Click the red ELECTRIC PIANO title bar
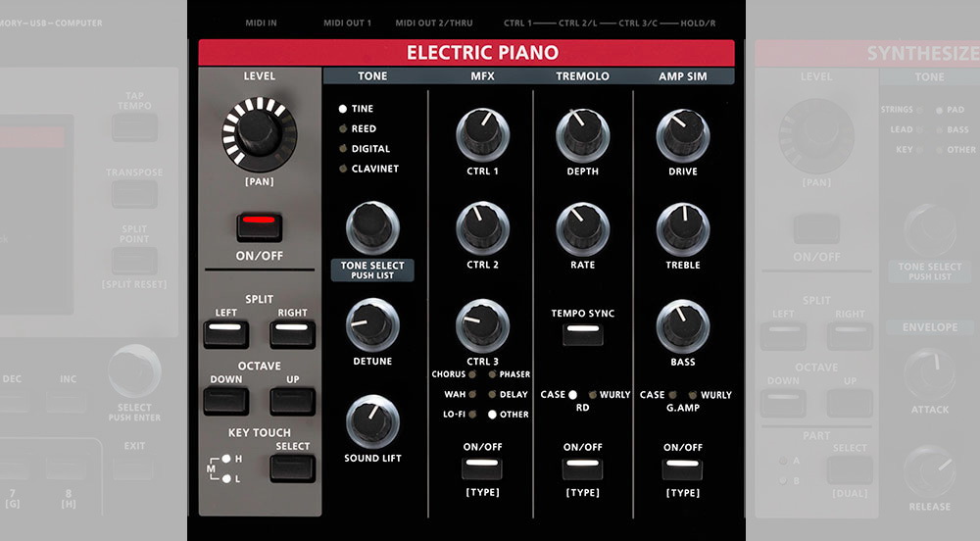Screen dimensions: 980x541 466,53
